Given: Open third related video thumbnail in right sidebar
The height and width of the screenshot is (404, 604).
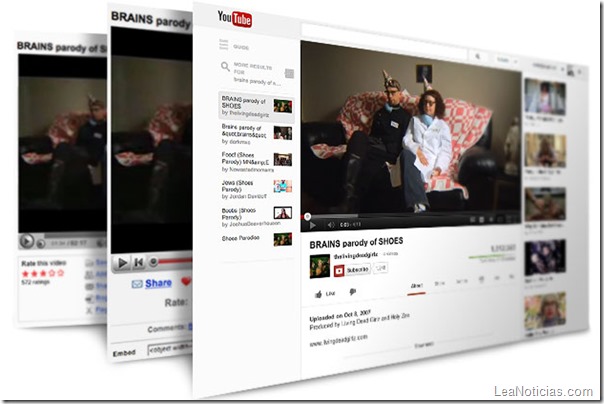Looking at the screenshot, I should pyautogui.click(x=545, y=203).
